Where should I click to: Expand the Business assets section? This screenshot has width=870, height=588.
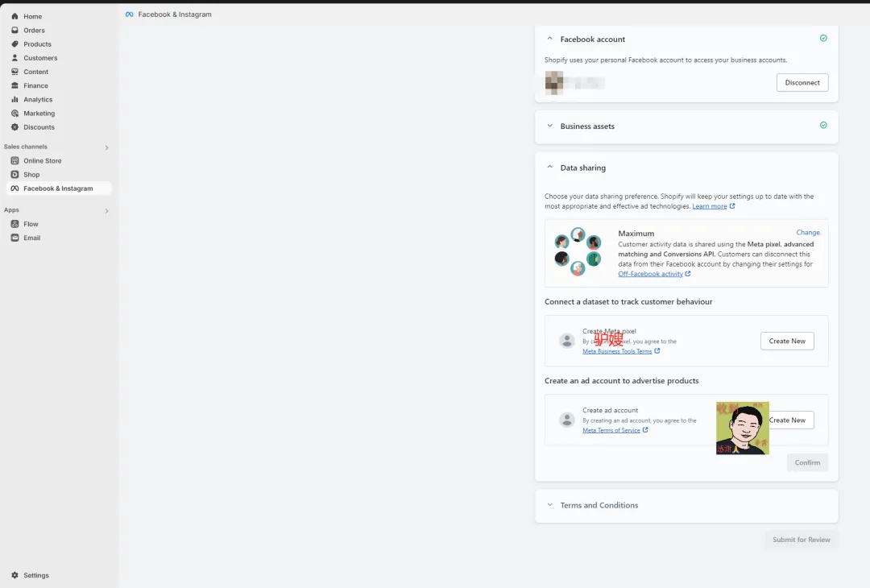550,126
